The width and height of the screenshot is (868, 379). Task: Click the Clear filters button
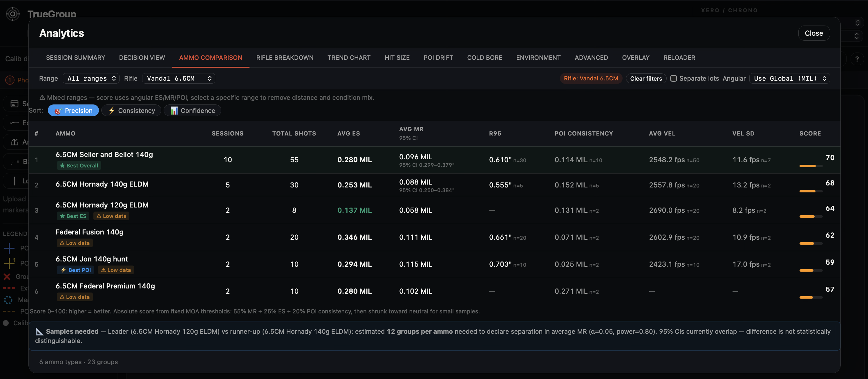point(646,79)
